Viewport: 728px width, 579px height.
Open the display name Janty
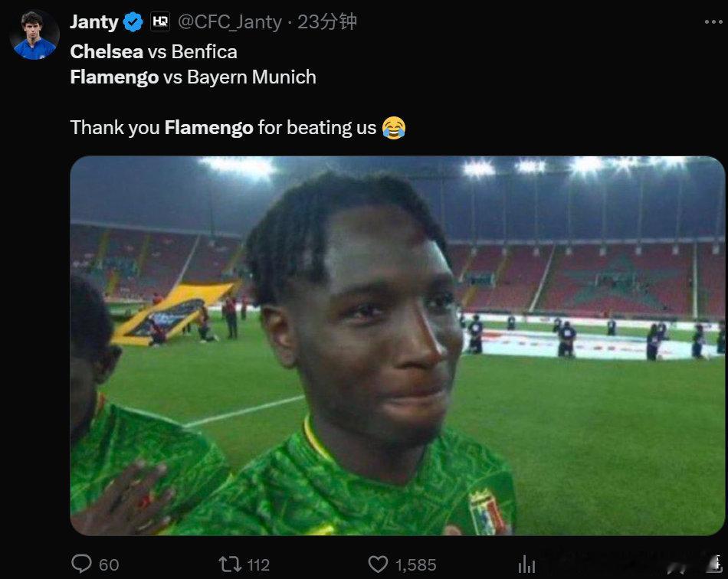(x=94, y=21)
